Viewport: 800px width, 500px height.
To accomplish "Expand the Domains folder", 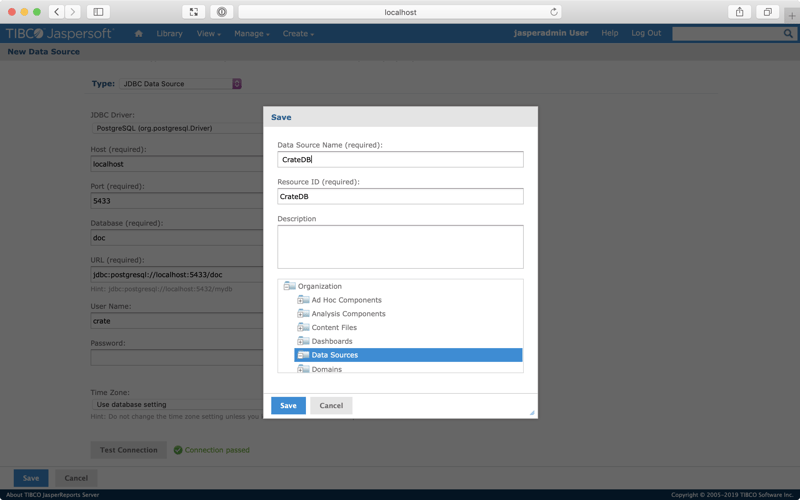I will click(x=300, y=369).
